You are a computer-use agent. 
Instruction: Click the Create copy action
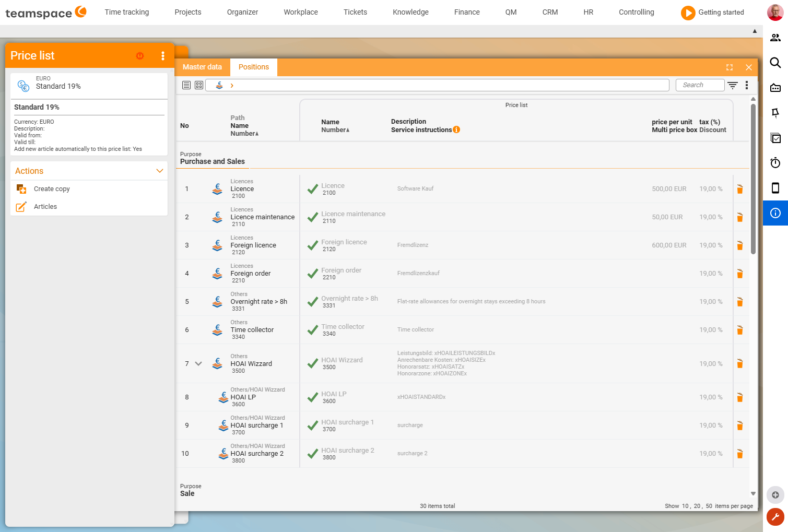pos(52,189)
